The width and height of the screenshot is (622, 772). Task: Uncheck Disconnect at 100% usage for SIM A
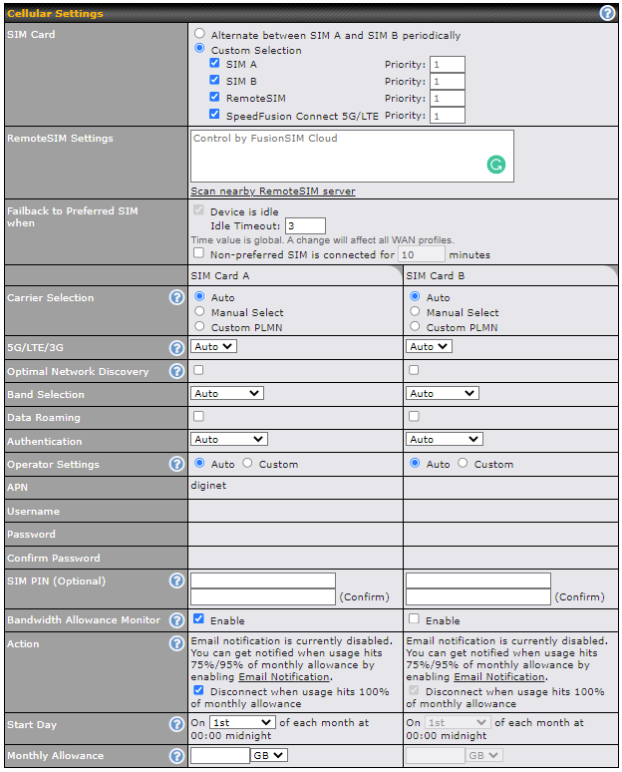[x=198, y=690]
